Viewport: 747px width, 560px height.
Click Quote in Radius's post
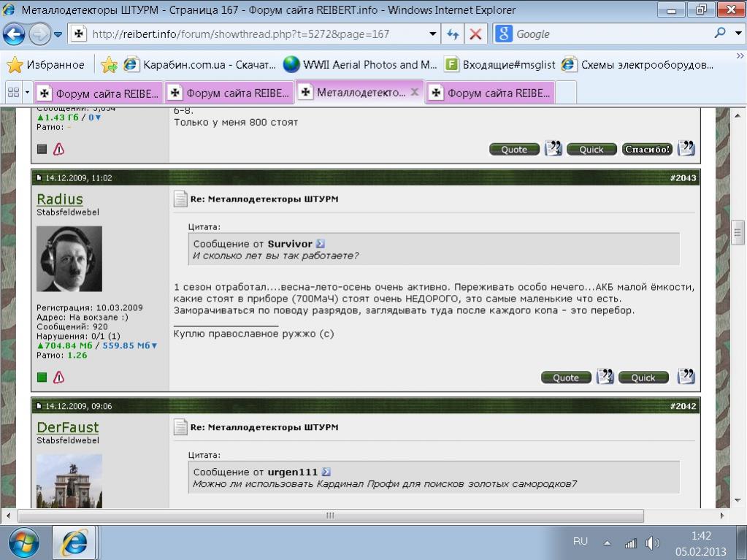pyautogui.click(x=566, y=377)
